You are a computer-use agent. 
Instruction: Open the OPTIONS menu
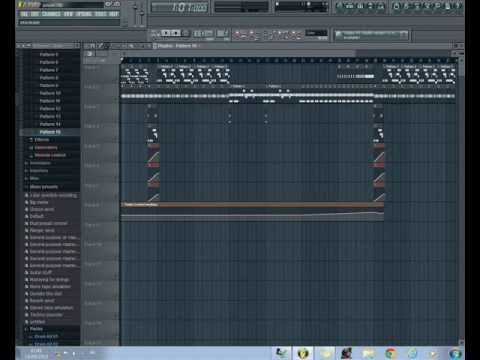[x=84, y=14]
